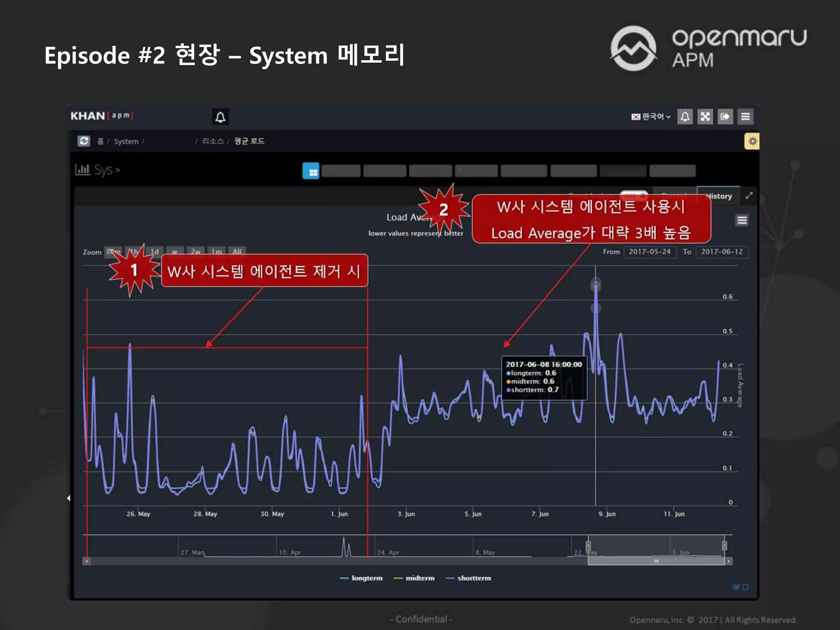Click the 평균 로드 breadcrumb item
This screenshot has height=630, width=840.
(249, 141)
